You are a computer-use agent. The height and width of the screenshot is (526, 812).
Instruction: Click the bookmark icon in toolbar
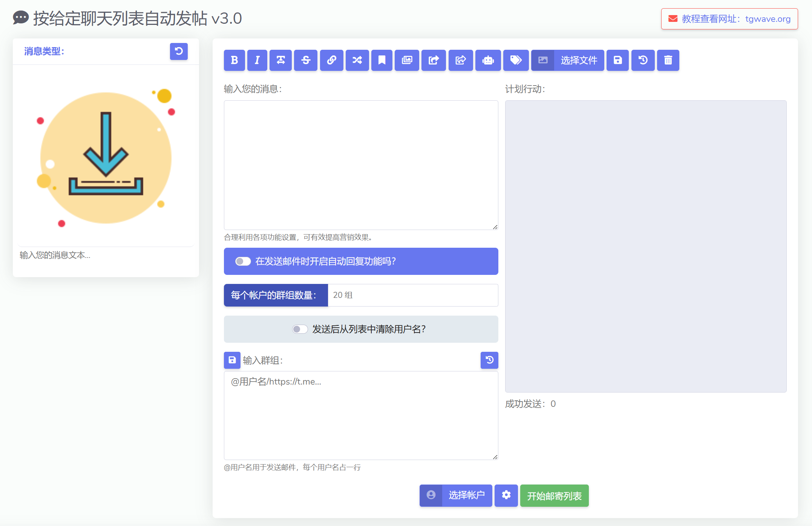381,60
